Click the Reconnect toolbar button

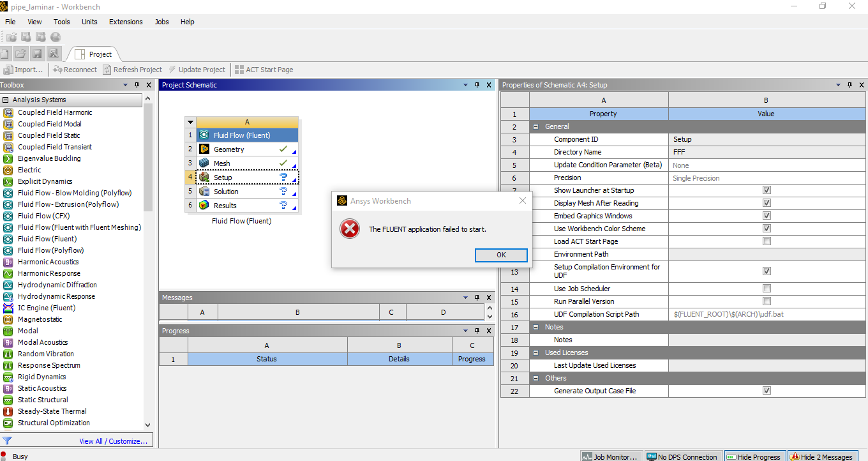[75, 70]
